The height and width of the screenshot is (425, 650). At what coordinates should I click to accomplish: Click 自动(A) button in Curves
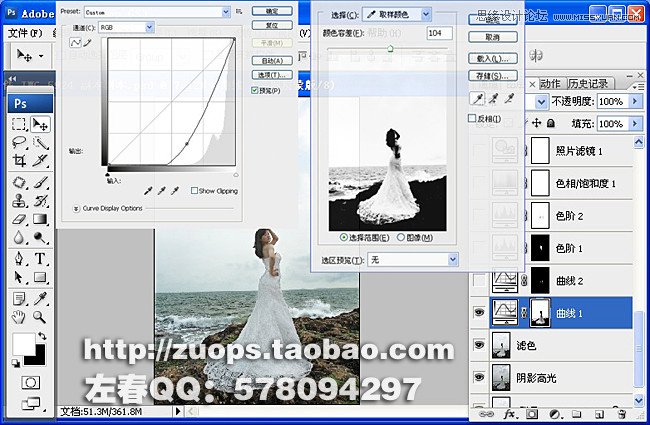pos(272,61)
